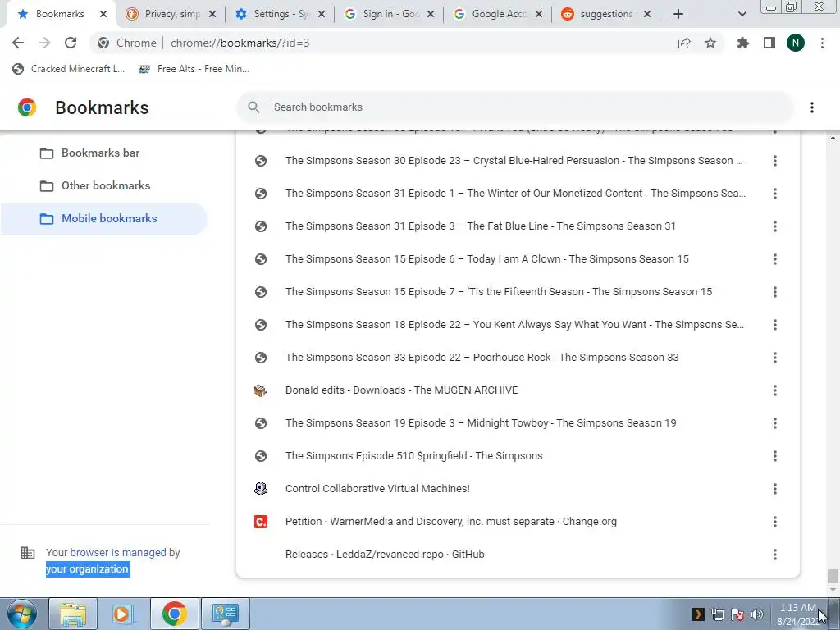
Task: Switch to the suggestions Reddit tab
Action: (x=605, y=14)
